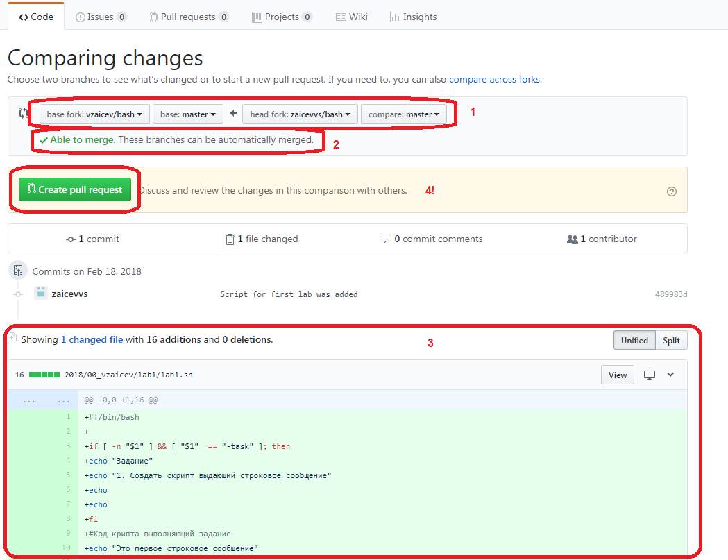Select the Unified diff view
Image resolution: width=728 pixels, height=560 pixels.
pos(634,340)
